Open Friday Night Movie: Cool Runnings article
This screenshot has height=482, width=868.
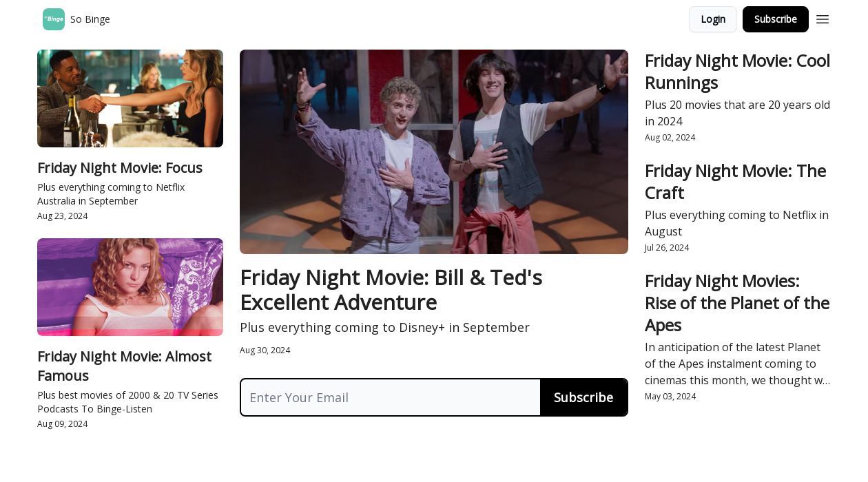pyautogui.click(x=737, y=72)
